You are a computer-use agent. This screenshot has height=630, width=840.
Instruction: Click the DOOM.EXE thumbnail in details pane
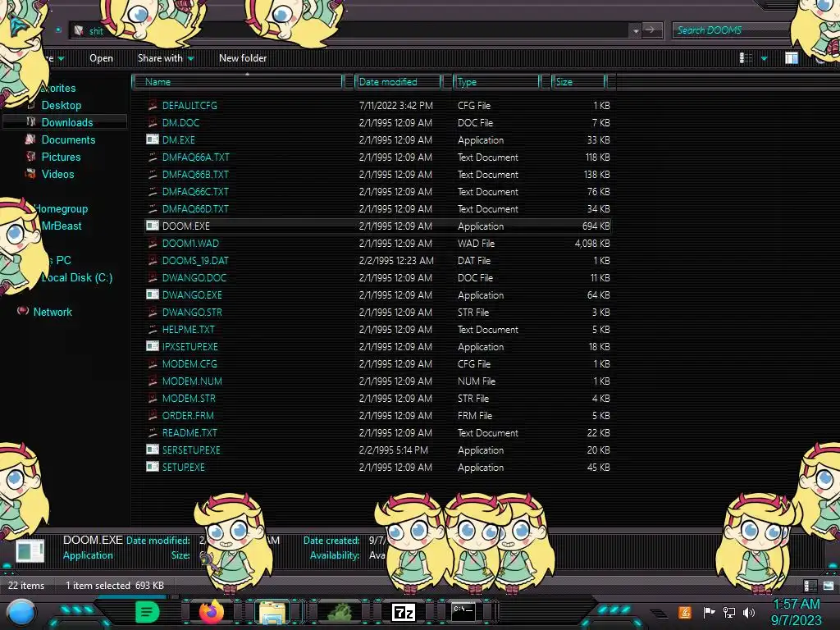(x=30, y=550)
